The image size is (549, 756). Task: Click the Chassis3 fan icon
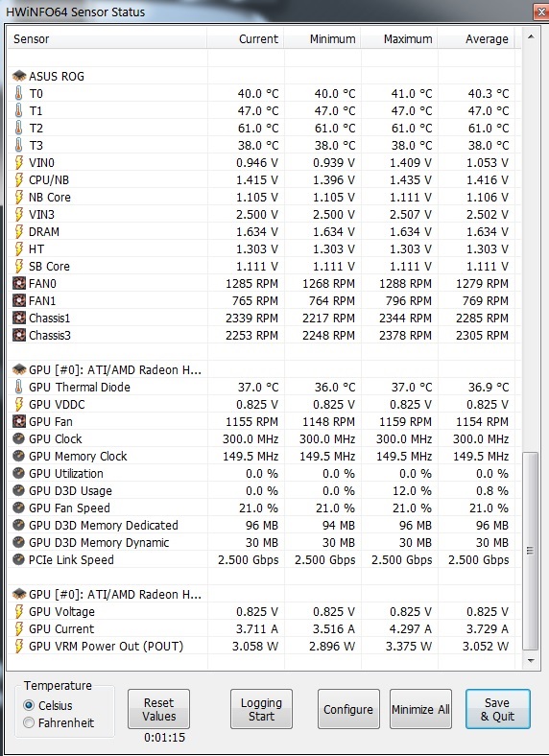[x=19, y=335]
